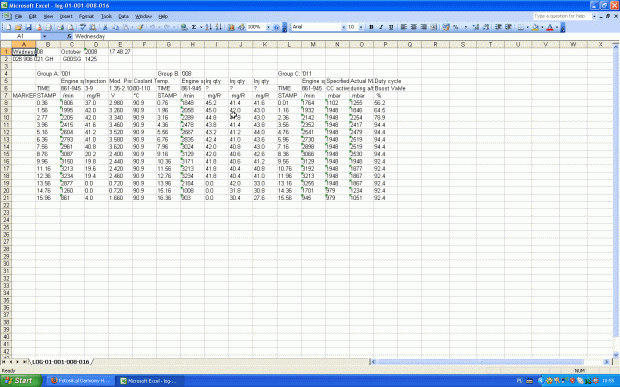This screenshot has width=620, height=387.
Task: Open the Format menu
Action: pyautogui.click(x=86, y=17)
